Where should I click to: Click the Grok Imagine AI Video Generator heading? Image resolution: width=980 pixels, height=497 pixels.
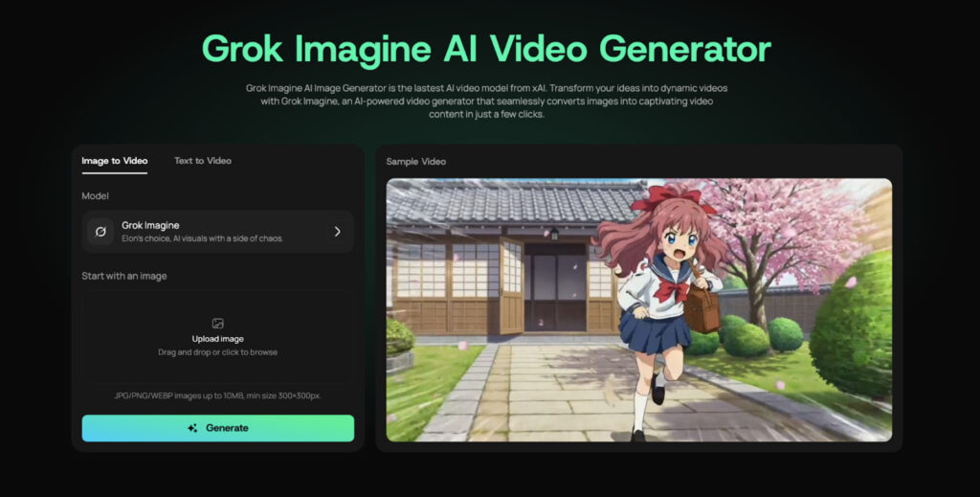pos(486,49)
